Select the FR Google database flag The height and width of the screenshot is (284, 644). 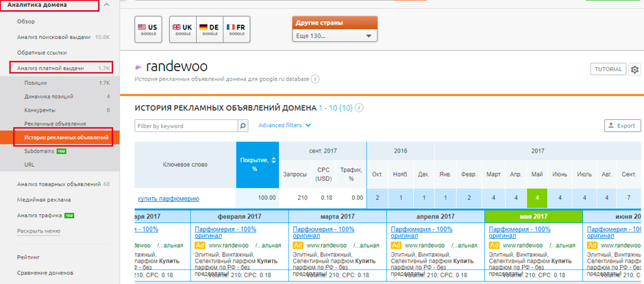pos(236,29)
